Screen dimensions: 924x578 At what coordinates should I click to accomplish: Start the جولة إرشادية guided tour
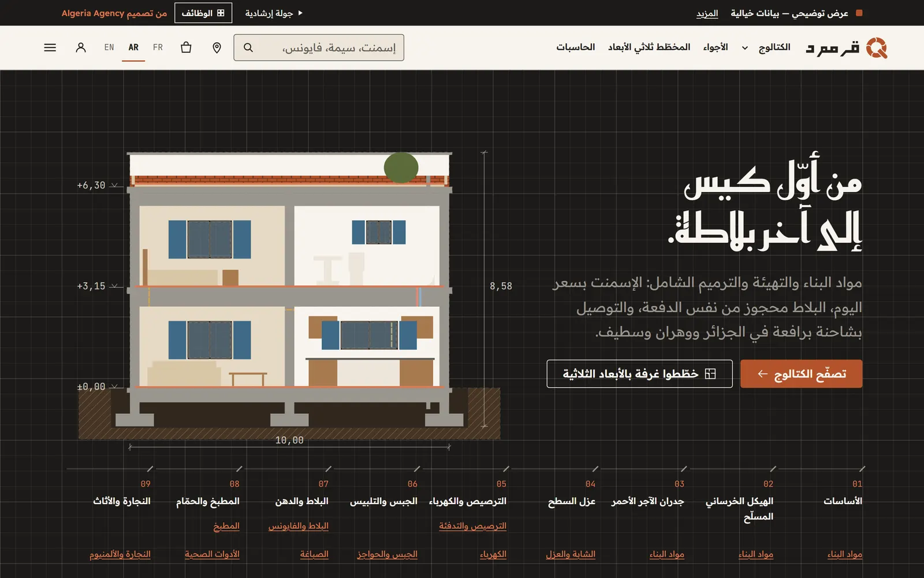pos(274,13)
